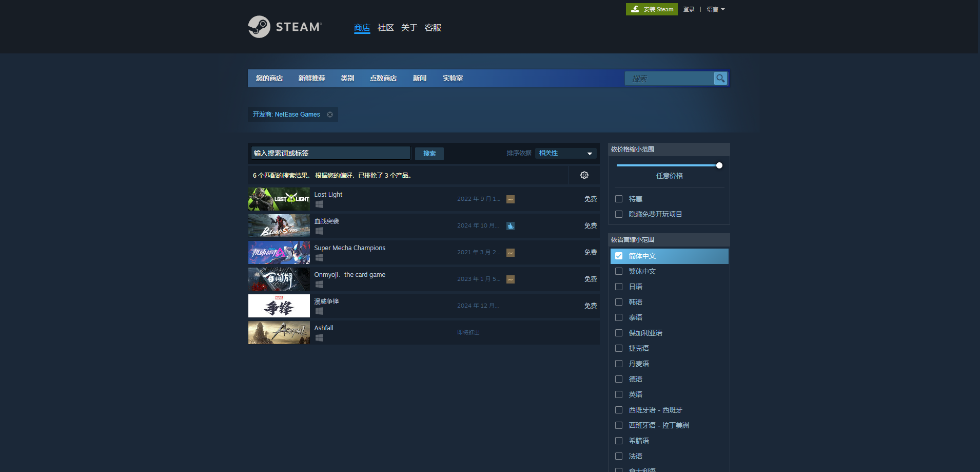Click the review score icon for Lost Light
980x472 pixels.
pos(511,199)
